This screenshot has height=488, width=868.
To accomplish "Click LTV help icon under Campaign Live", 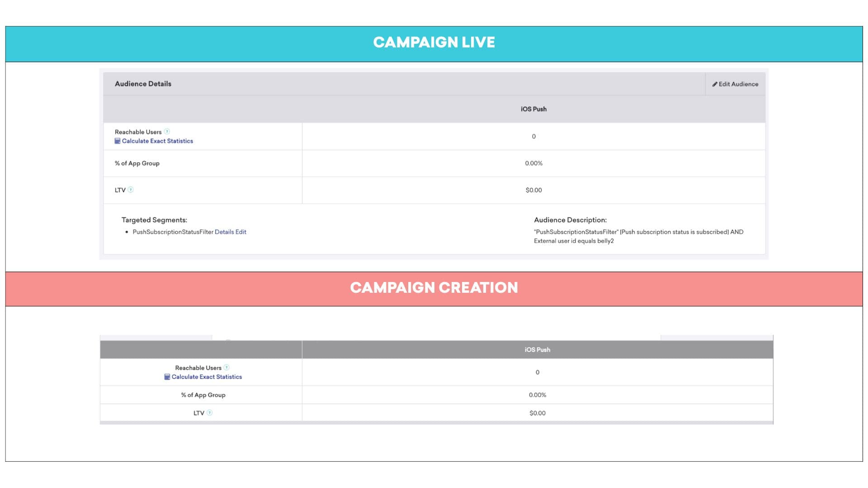I will coord(131,190).
